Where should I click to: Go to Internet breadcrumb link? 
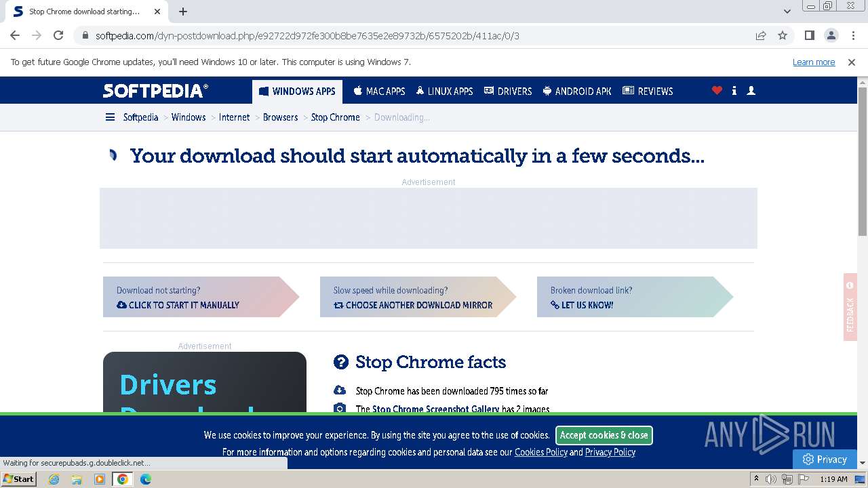[x=234, y=117]
